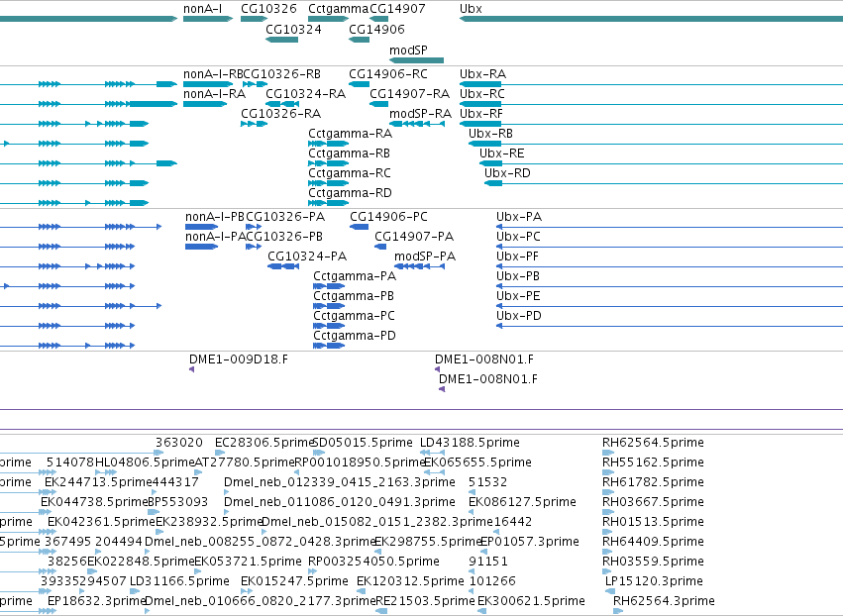Select the EK086127.5prime EST label
This screenshot has height=616, width=843.
523,502
